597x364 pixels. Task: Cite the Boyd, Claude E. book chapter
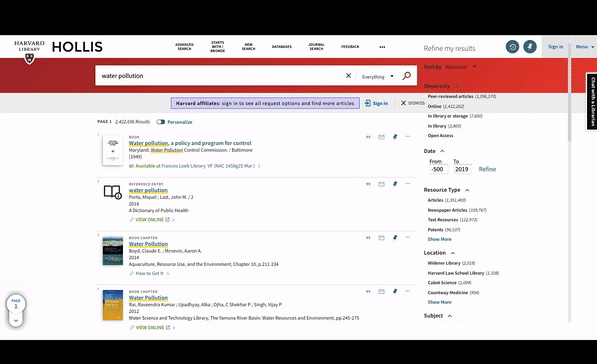pos(368,238)
